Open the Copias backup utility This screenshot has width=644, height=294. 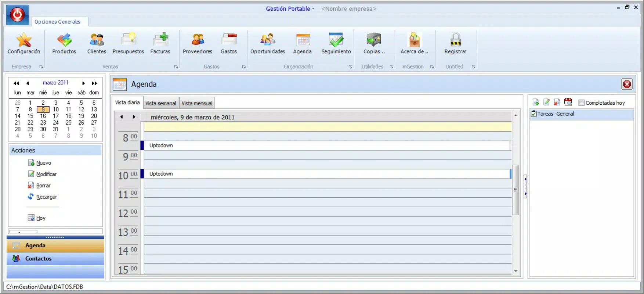click(374, 43)
